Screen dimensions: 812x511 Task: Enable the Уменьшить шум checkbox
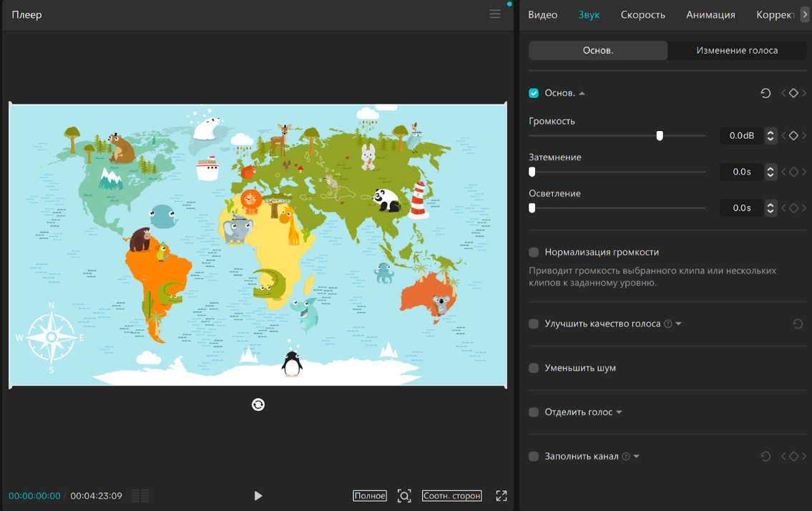click(534, 369)
